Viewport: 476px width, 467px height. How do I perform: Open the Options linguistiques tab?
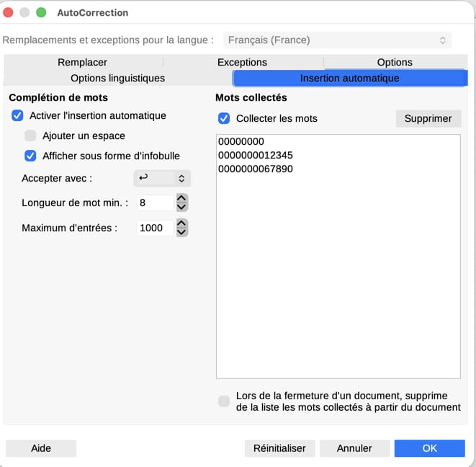[118, 78]
